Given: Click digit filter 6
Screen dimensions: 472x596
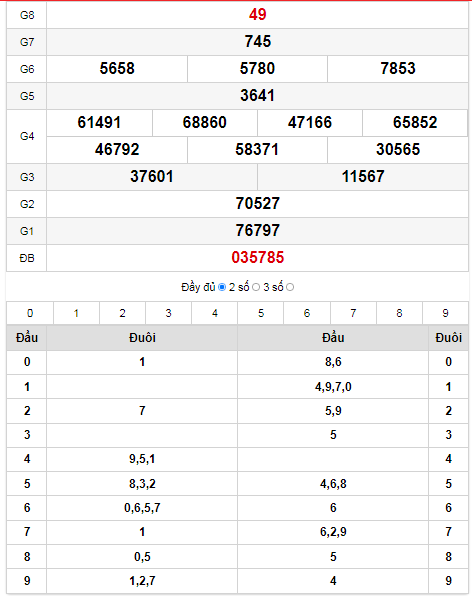Looking at the screenshot, I should [307, 313].
